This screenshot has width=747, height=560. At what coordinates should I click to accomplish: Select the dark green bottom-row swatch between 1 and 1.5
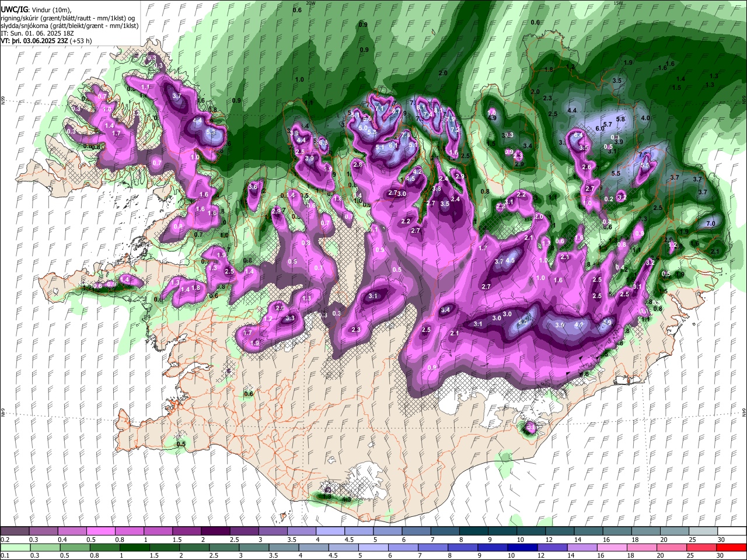pos(134,547)
